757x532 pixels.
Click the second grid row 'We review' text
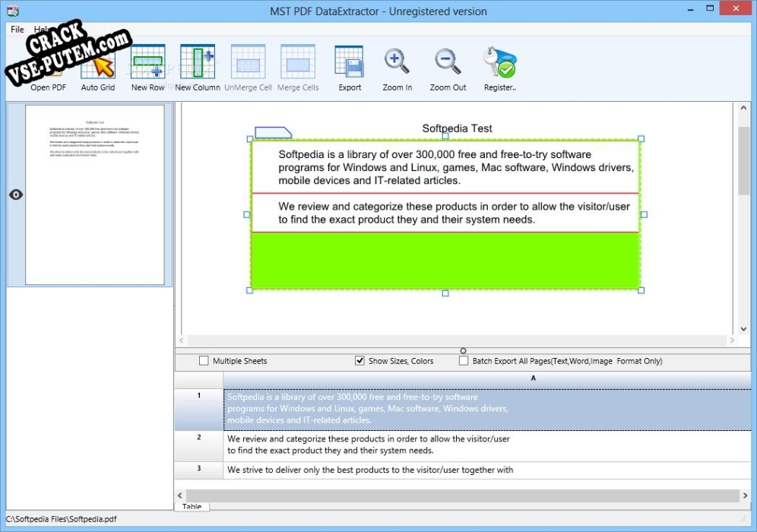point(445,213)
